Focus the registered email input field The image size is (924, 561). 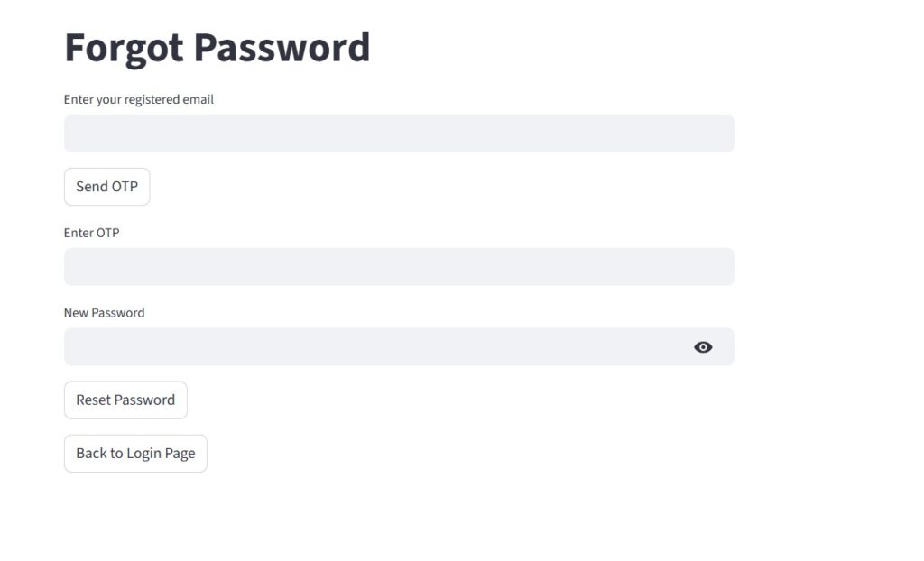click(399, 133)
